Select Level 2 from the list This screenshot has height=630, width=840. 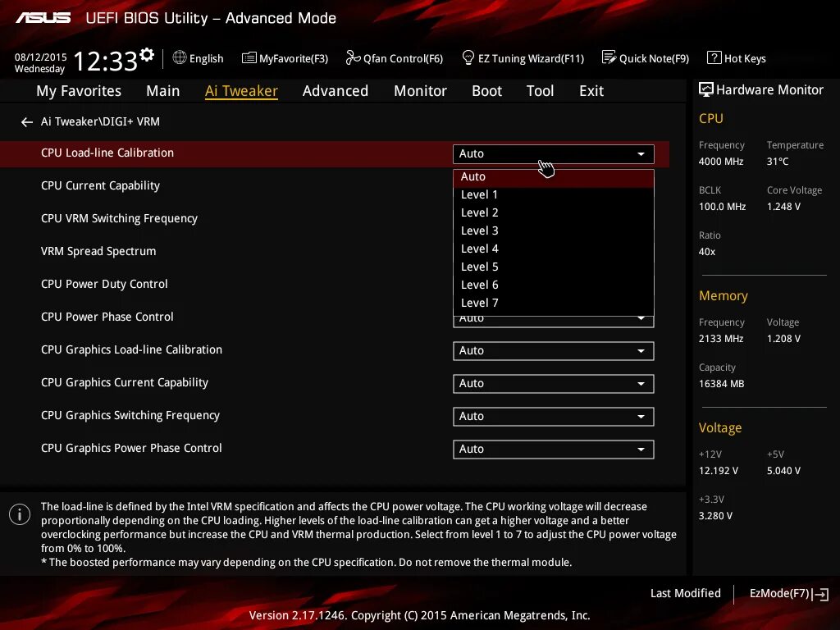click(x=554, y=212)
